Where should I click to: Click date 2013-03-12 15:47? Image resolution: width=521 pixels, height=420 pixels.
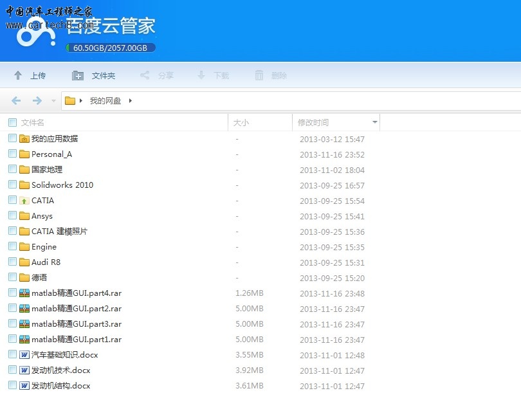[x=333, y=139]
